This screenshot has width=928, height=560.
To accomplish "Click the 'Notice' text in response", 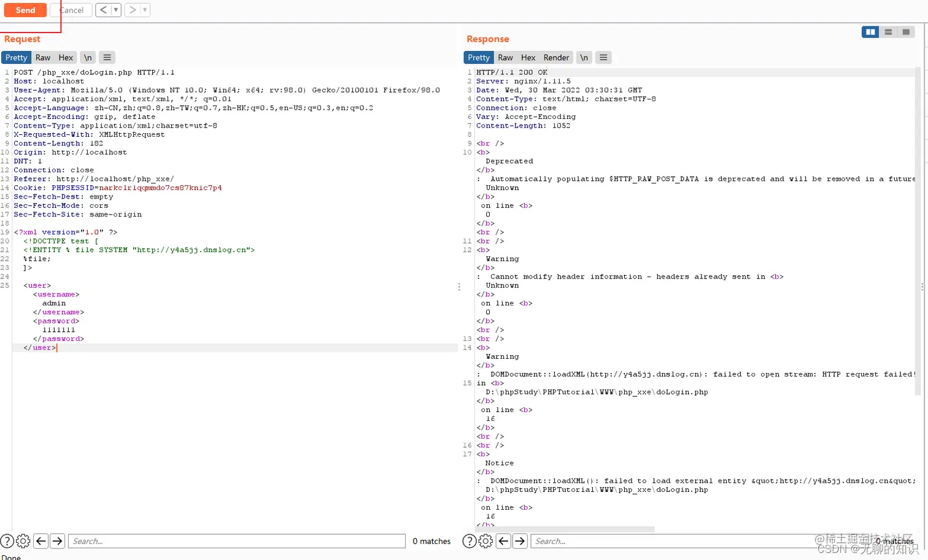I will 500,463.
